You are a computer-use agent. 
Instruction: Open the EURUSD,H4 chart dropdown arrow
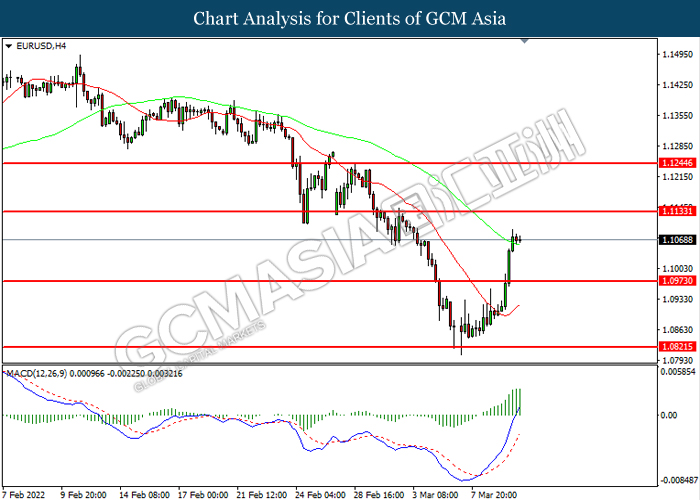pyautogui.click(x=8, y=46)
